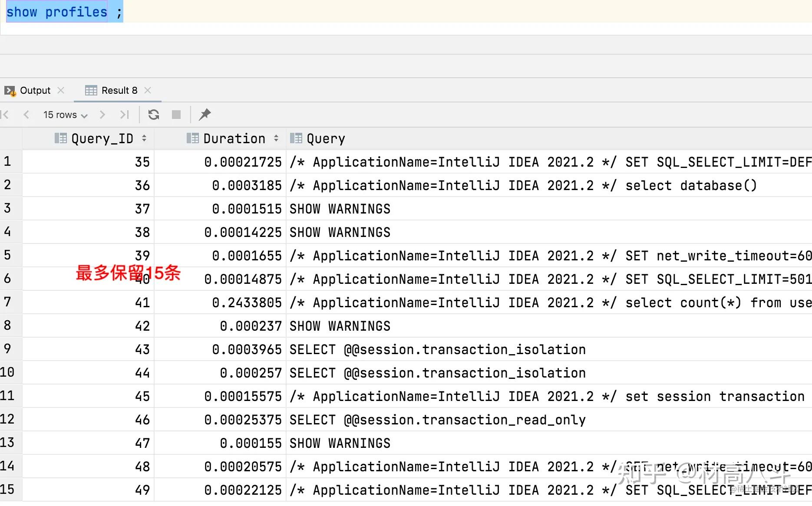Close the Result 8 tab
This screenshot has width=812, height=506.
[x=148, y=90]
